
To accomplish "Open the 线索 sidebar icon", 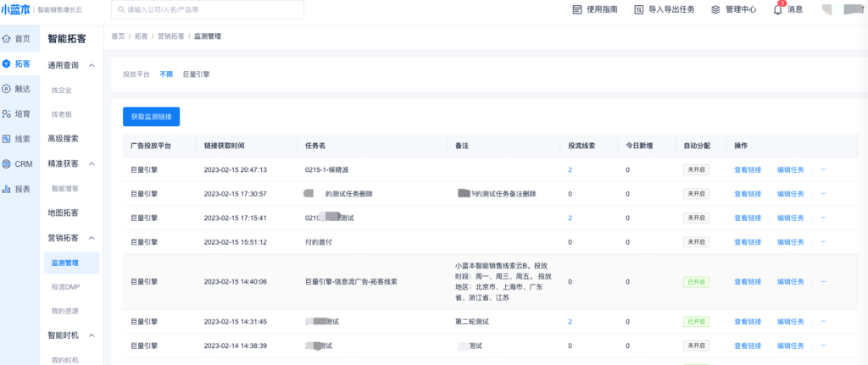I will [8, 139].
